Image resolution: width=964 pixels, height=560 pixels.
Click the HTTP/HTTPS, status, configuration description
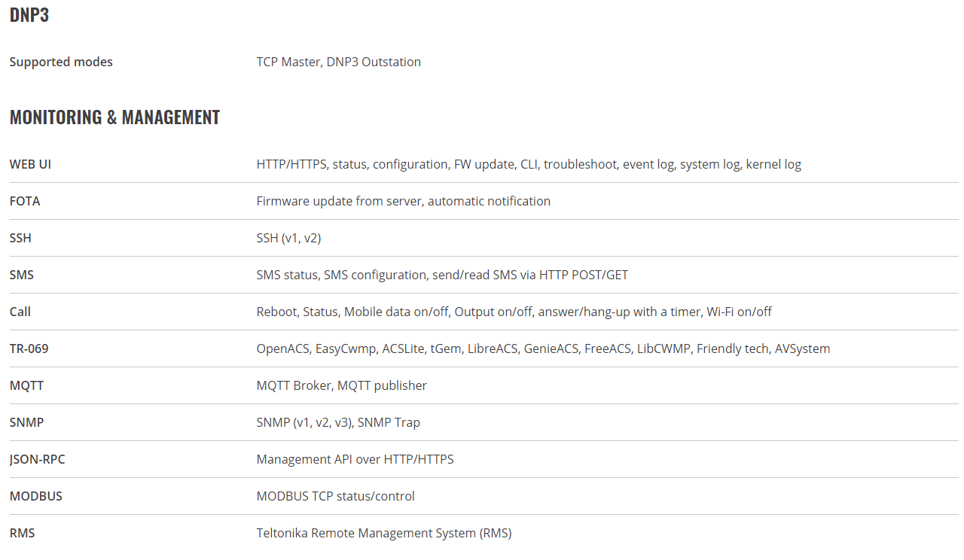529,164
